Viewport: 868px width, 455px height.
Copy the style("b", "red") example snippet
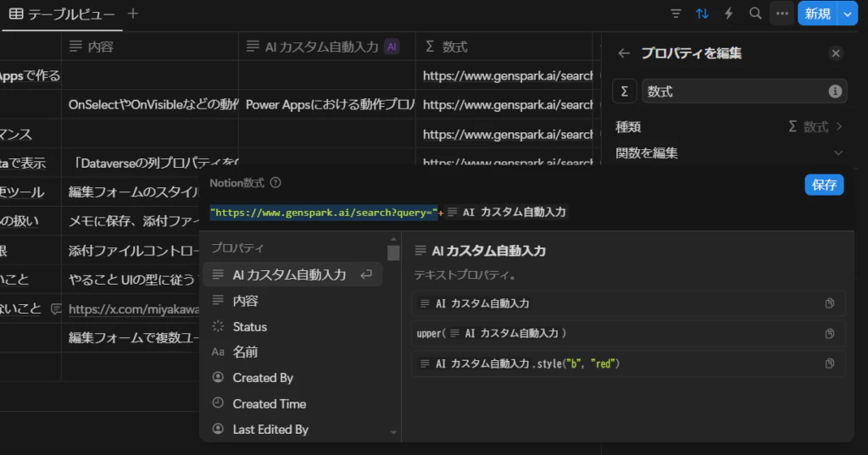click(829, 363)
